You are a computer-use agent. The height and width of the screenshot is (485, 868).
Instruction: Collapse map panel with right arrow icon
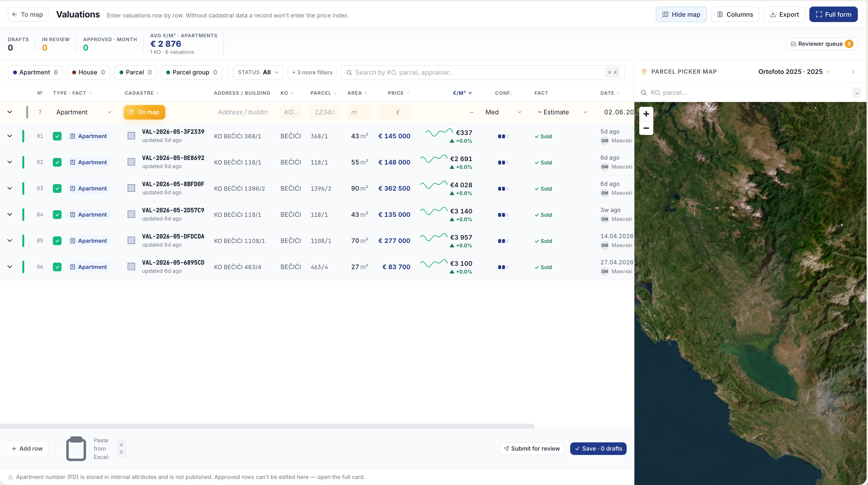point(853,72)
